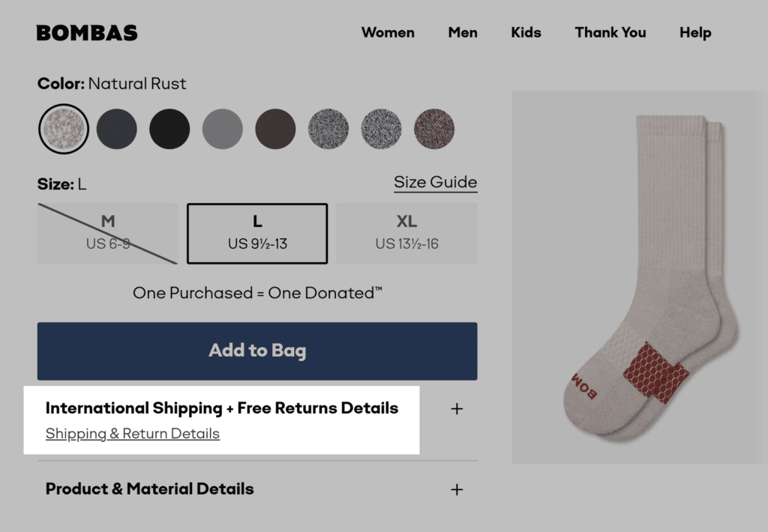Open the Size Guide
Image resolution: width=768 pixels, height=532 pixels.
435,182
